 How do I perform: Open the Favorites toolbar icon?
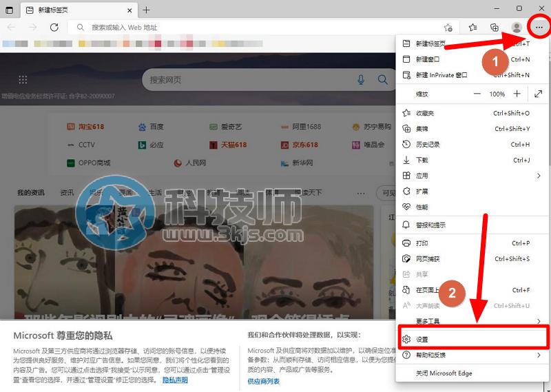click(x=473, y=28)
